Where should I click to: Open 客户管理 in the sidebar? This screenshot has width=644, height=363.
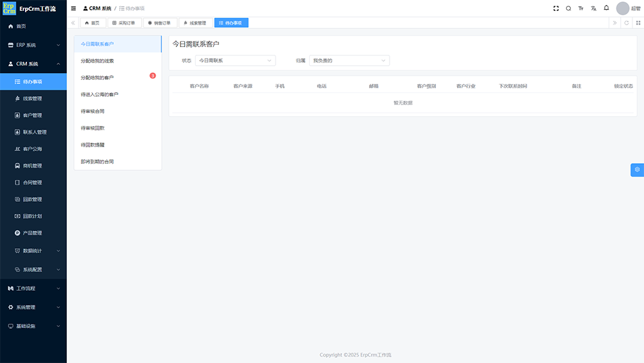click(32, 115)
